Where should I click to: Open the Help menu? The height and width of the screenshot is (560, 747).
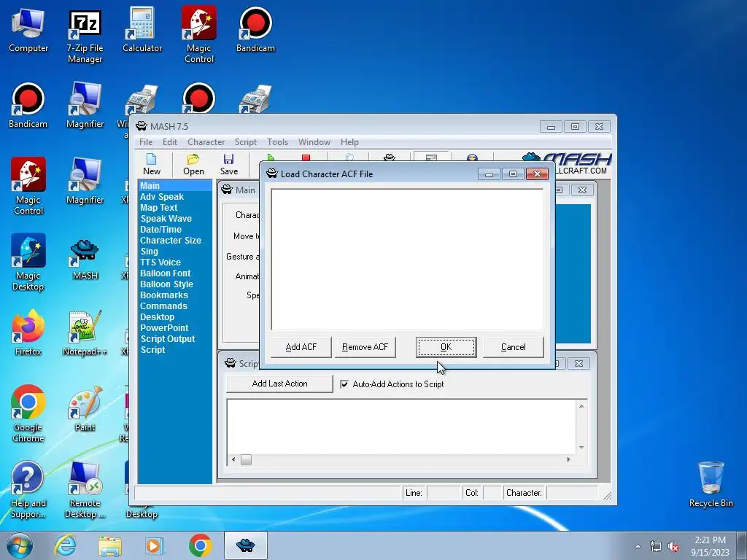pyautogui.click(x=349, y=142)
